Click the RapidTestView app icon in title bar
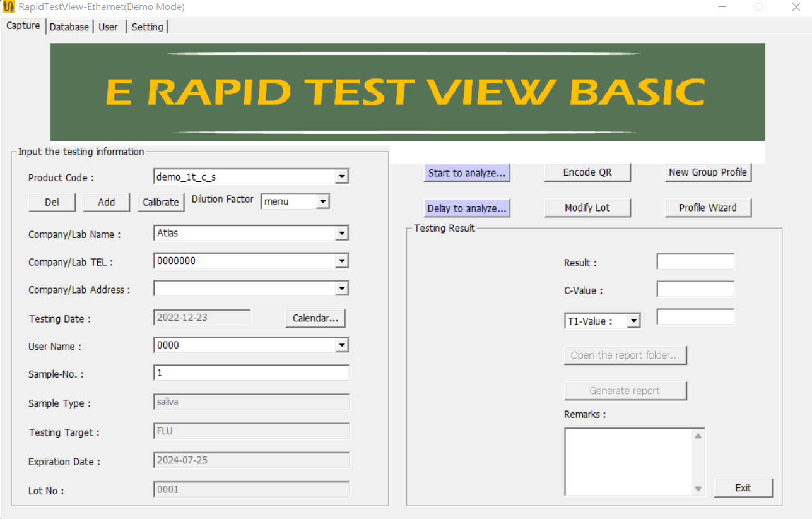This screenshot has width=812, height=519. pyautogui.click(x=9, y=8)
